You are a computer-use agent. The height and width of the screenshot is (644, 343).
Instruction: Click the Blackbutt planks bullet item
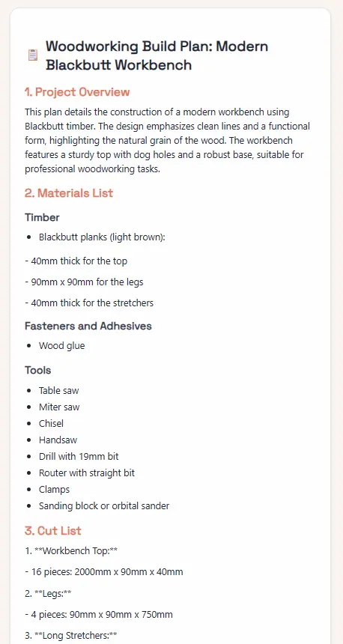click(102, 237)
